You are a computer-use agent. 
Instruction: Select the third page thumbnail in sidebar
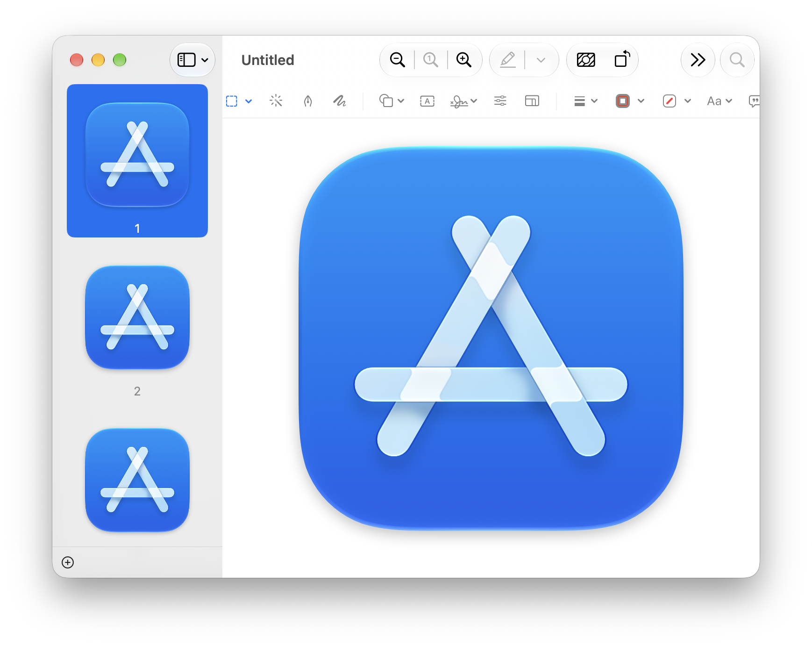coord(137,480)
